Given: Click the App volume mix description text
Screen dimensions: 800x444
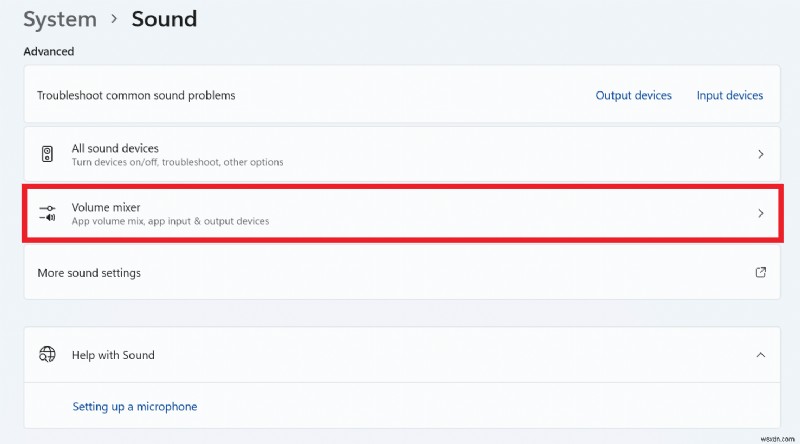Looking at the screenshot, I should [x=170, y=221].
